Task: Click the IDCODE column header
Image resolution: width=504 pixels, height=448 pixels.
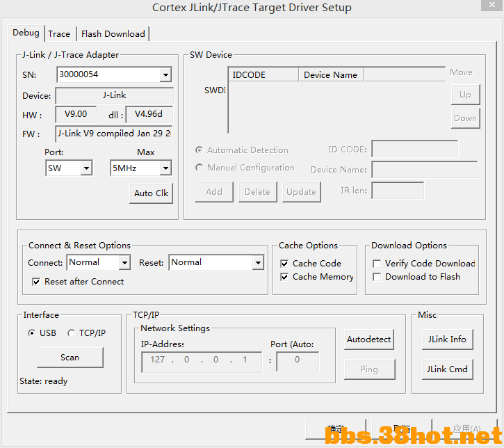Action: (263, 74)
